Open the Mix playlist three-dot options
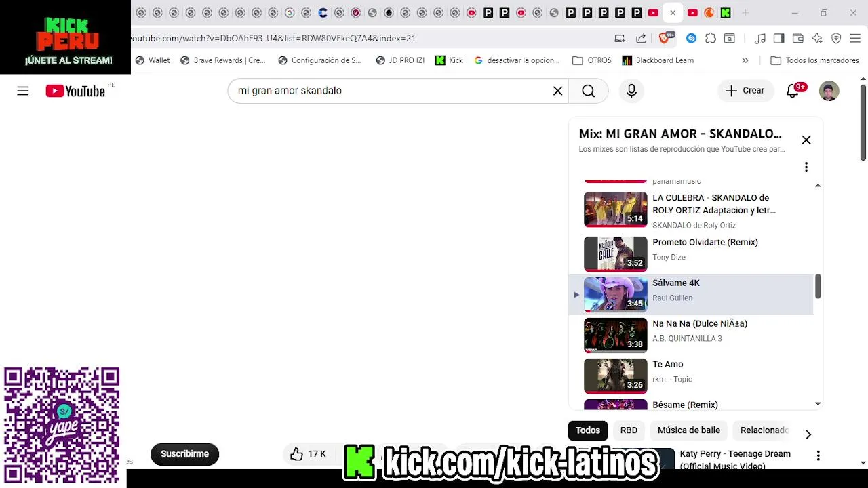Screen dimensions: 868x488 click(806, 167)
